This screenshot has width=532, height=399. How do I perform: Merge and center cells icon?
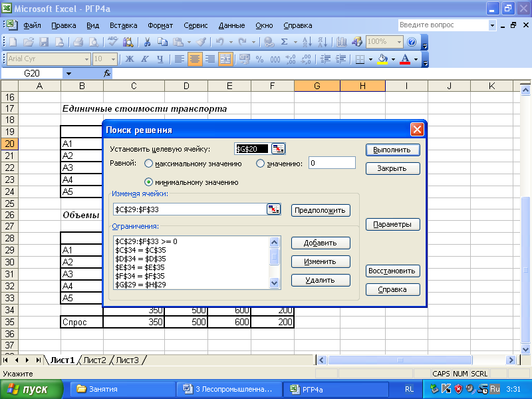tap(225, 59)
